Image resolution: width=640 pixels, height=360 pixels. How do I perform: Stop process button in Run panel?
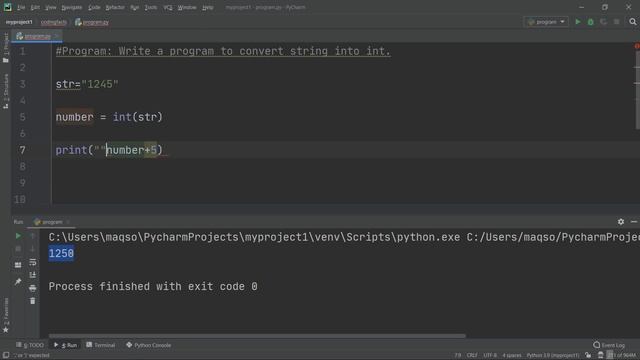[x=18, y=249]
